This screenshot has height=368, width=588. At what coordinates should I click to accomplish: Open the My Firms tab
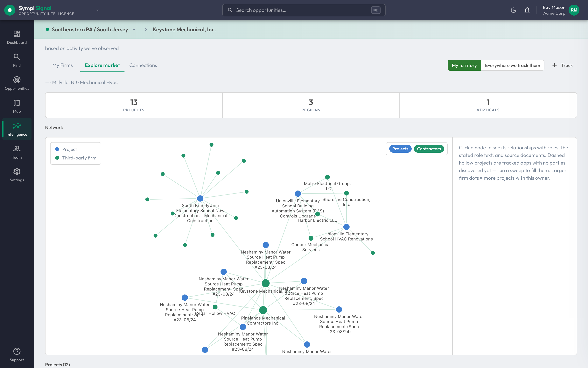click(62, 65)
